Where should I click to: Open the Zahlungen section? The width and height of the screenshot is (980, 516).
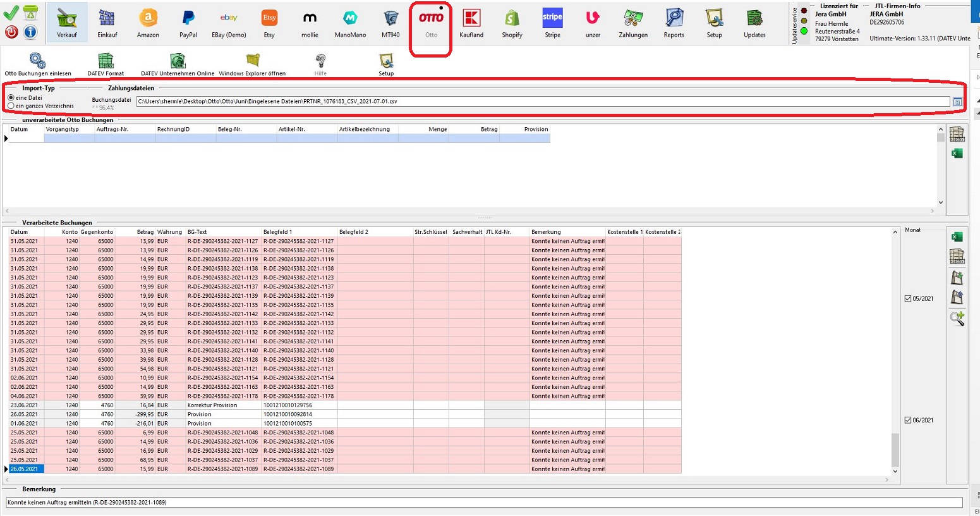pos(633,23)
